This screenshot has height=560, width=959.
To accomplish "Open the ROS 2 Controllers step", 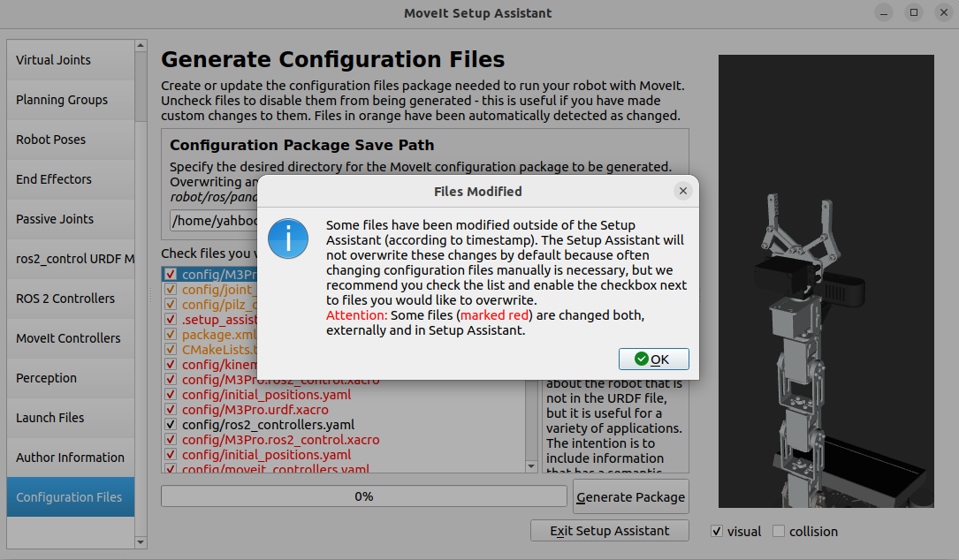I will coord(71,299).
